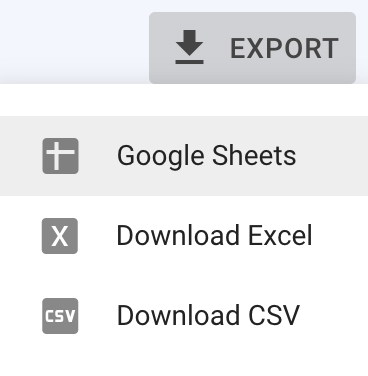The height and width of the screenshot is (376, 368).
Task: Click the gray CSV badge beside Download CSV
Action: [x=60, y=316]
